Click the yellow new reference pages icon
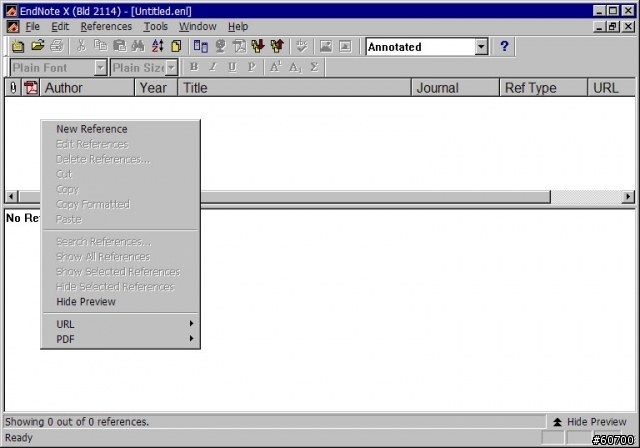This screenshot has height=448, width=640. click(x=176, y=46)
